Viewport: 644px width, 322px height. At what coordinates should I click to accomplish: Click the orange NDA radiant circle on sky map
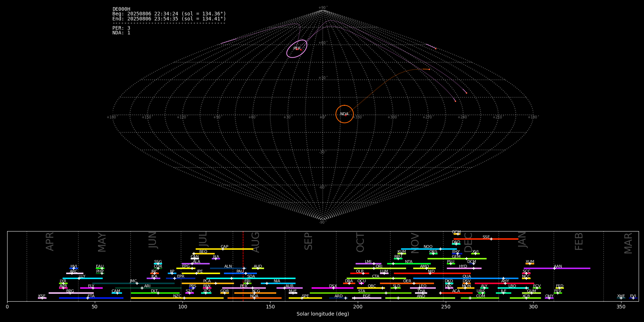point(345,114)
